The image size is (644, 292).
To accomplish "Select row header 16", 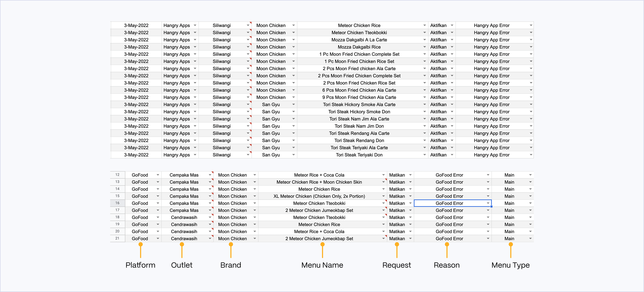I will point(118,203).
